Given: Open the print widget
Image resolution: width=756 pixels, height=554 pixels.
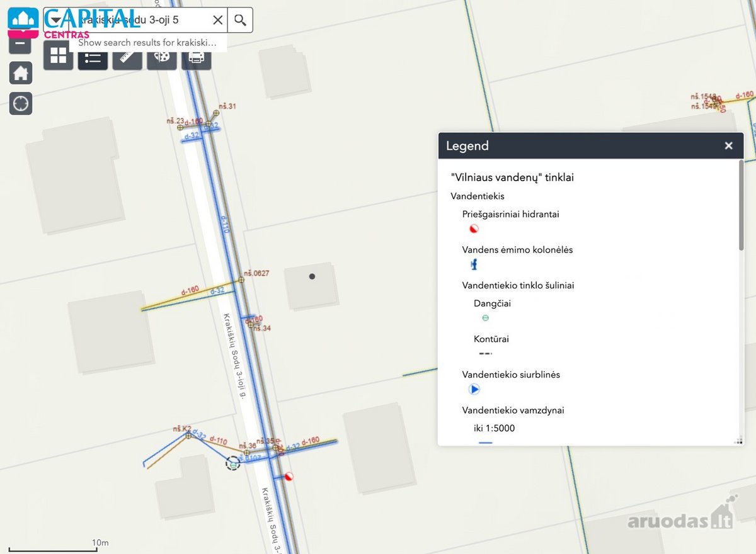Looking at the screenshot, I should pos(197,60).
